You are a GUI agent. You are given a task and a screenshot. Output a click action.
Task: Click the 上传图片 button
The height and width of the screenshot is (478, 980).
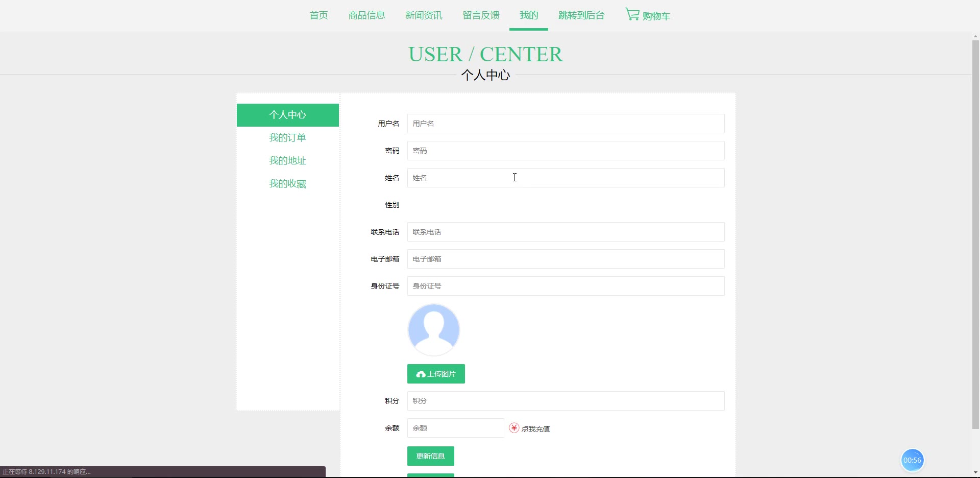click(436, 374)
